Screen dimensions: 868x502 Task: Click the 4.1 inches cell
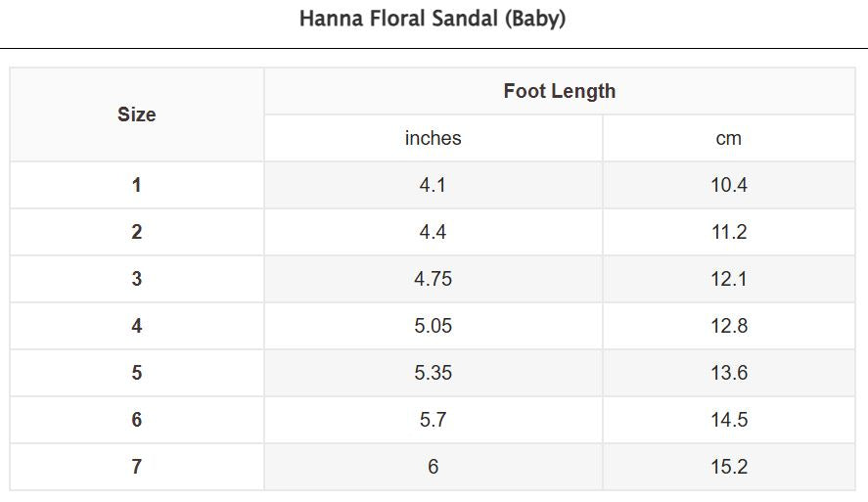pos(433,185)
